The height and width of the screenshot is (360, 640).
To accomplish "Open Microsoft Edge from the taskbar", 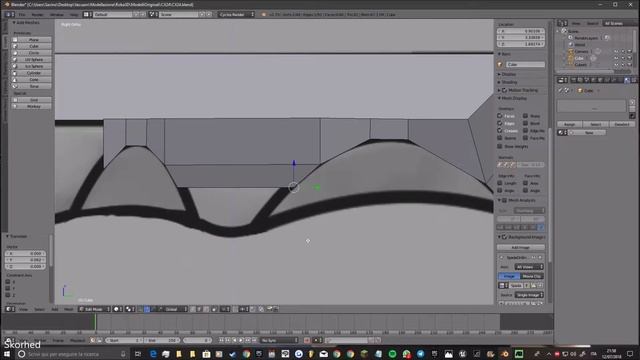I will point(153,354).
